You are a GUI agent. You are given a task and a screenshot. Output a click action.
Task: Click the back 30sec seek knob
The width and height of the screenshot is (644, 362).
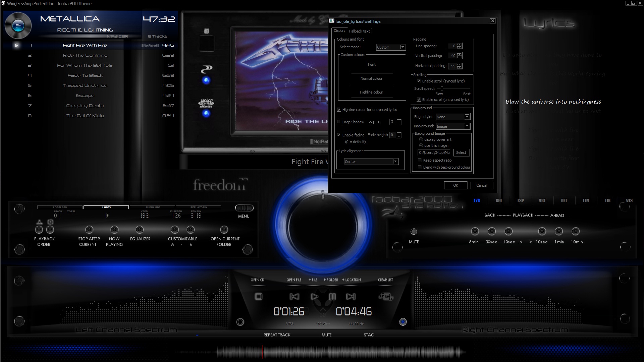[x=492, y=231]
